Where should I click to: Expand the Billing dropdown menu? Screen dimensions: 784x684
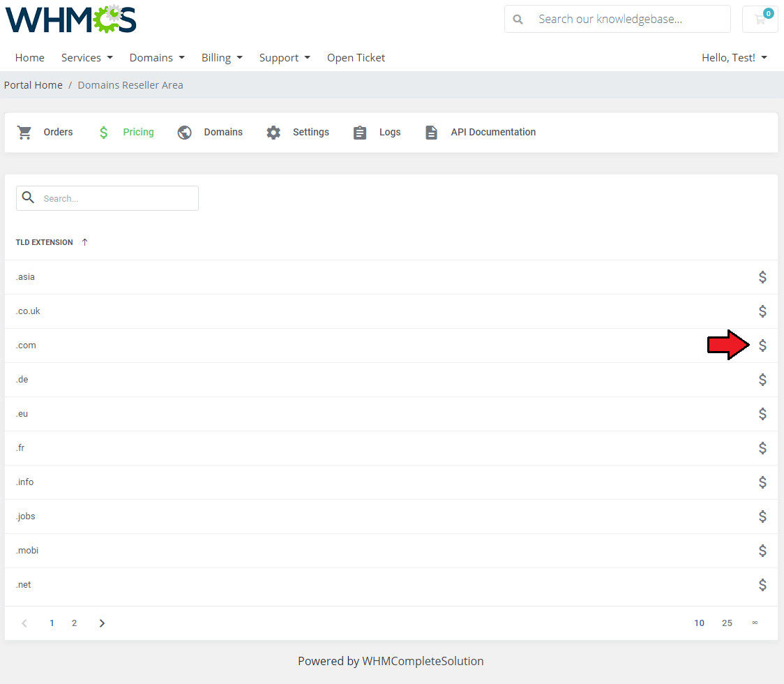point(222,57)
